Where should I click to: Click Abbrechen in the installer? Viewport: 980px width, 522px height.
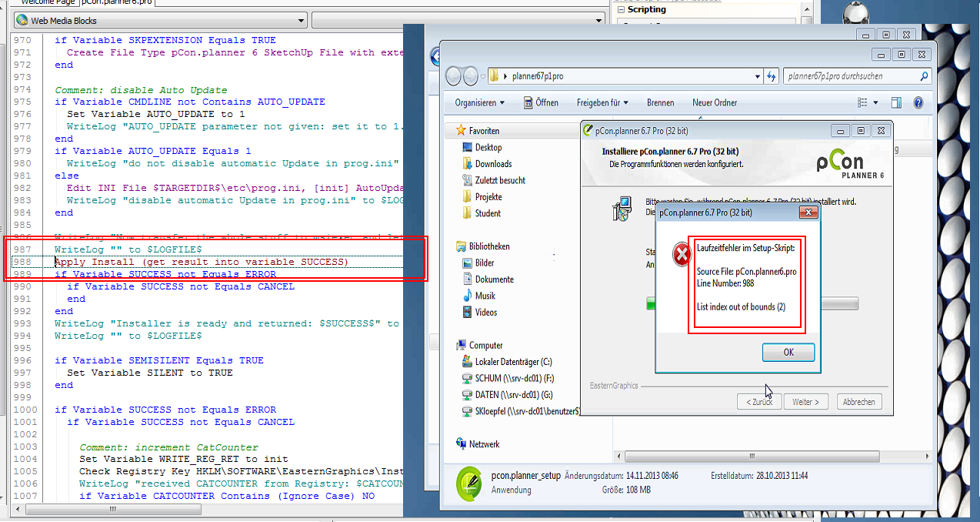[x=858, y=402]
